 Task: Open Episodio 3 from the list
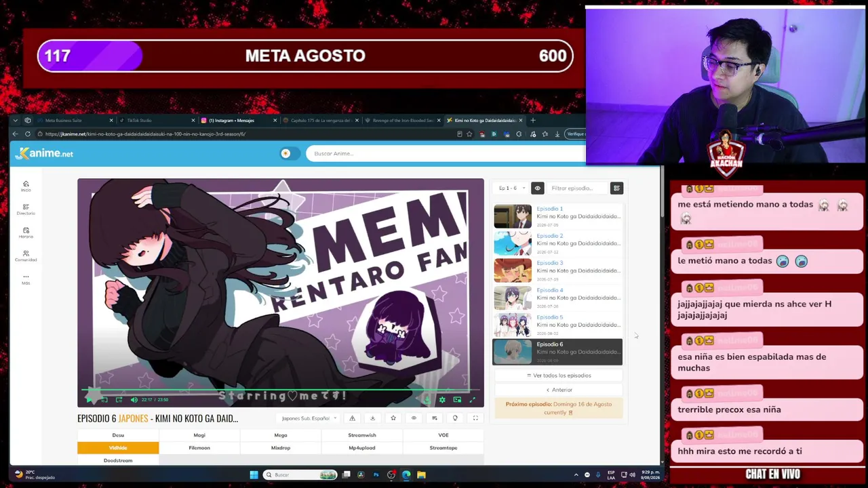[x=557, y=270]
